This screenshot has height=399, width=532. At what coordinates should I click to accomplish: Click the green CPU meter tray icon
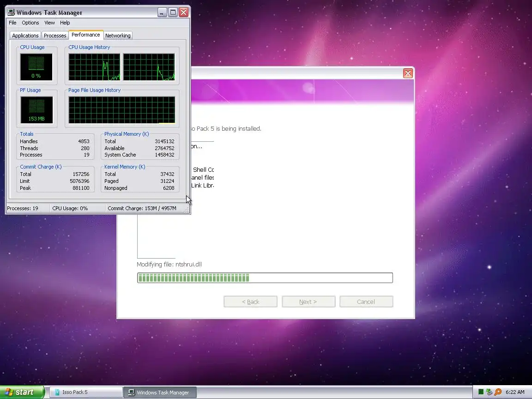click(481, 392)
